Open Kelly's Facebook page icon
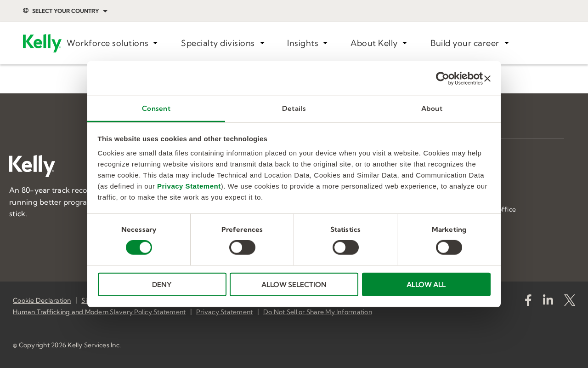This screenshot has width=588, height=368. click(x=528, y=300)
